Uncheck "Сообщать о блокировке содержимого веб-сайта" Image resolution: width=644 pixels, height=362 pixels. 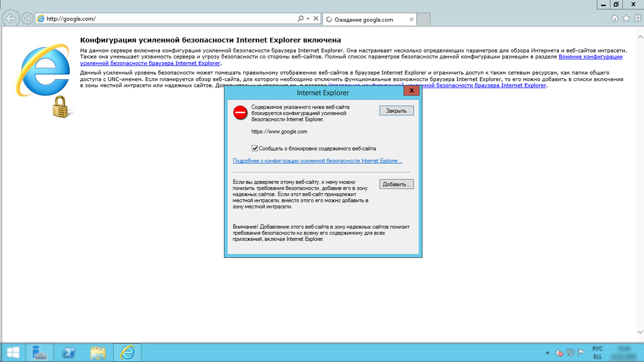pyautogui.click(x=255, y=148)
